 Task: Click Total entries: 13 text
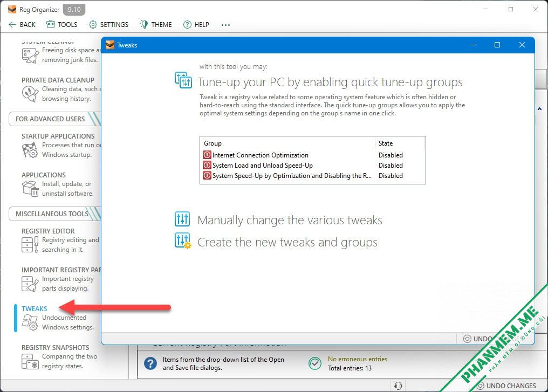coord(350,368)
